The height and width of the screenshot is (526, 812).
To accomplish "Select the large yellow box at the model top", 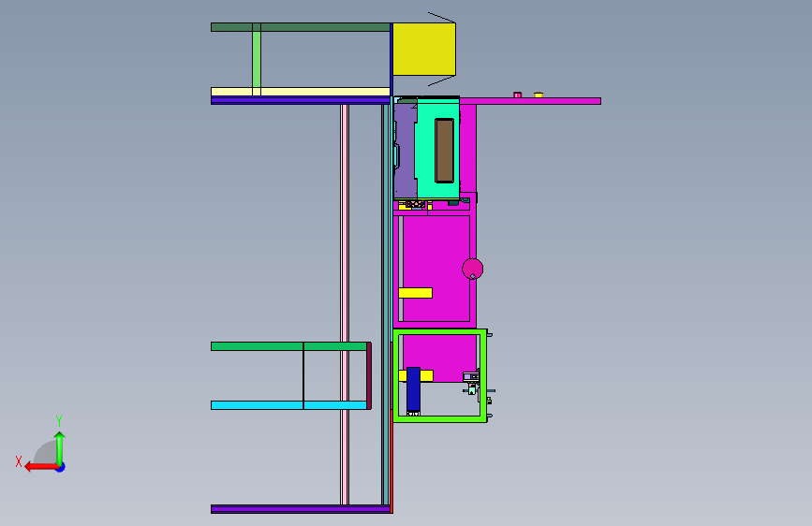I will click(424, 50).
